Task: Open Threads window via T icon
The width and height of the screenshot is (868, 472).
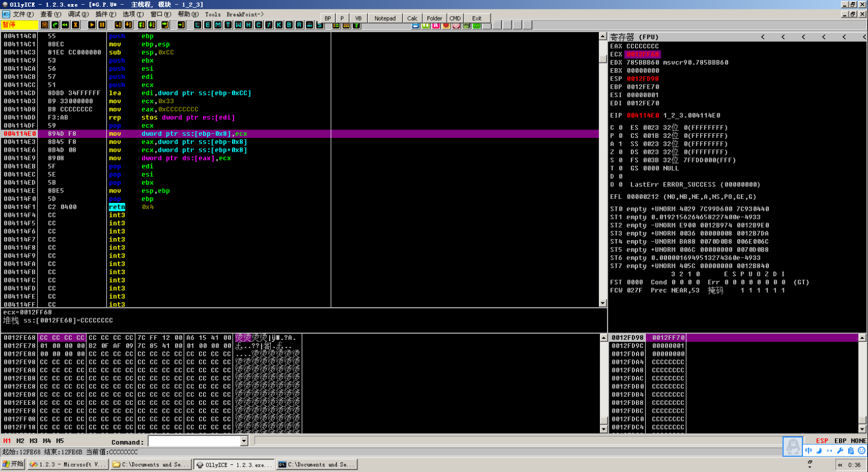Action: 228,25
